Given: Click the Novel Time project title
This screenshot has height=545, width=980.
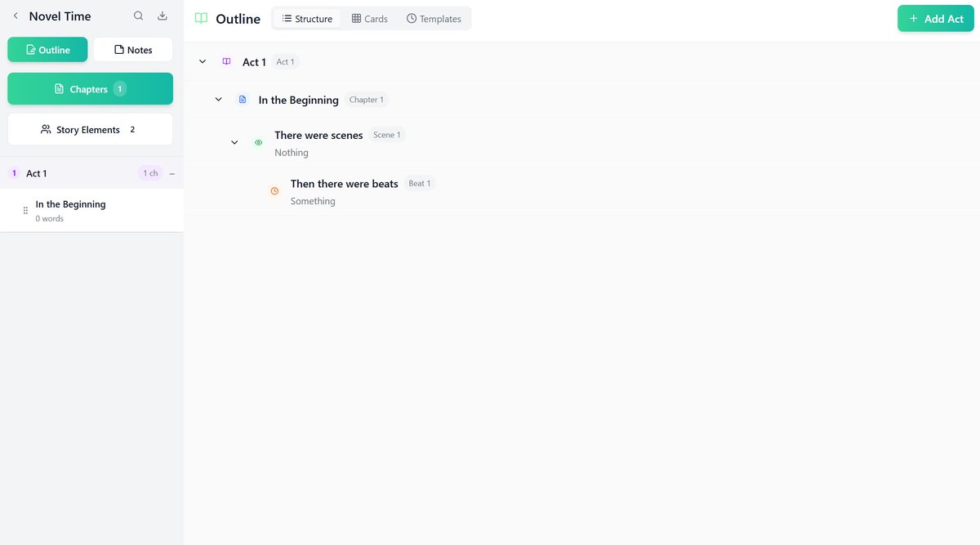Looking at the screenshot, I should click(60, 16).
